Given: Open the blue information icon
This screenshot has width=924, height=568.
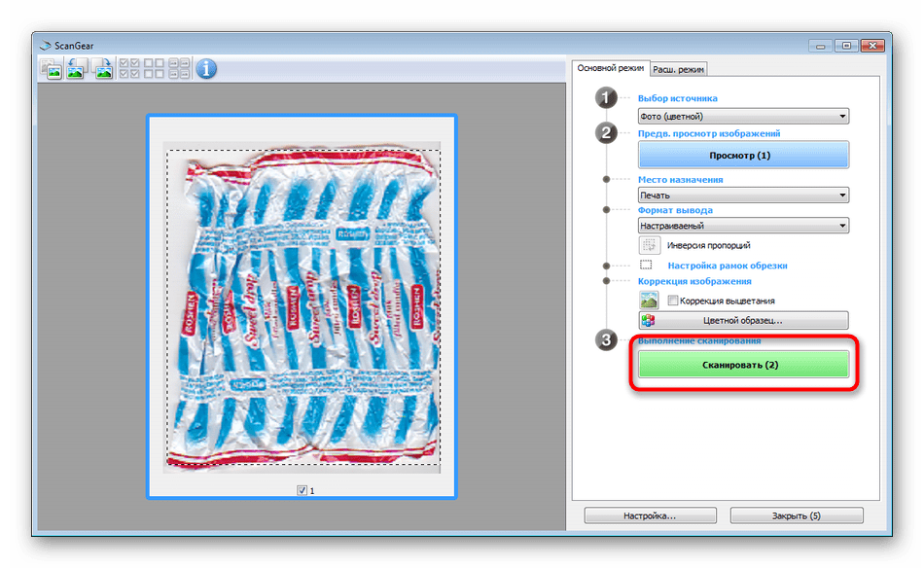Looking at the screenshot, I should click(206, 68).
